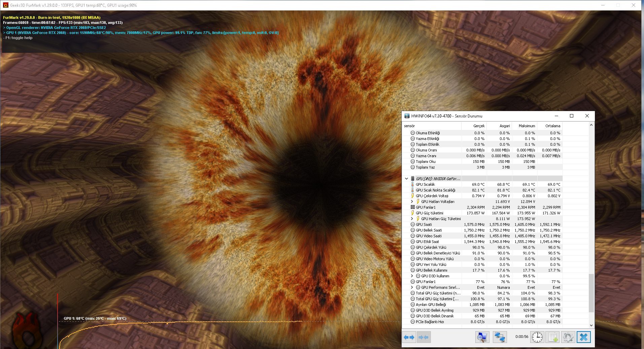Collapse the GPU [#0] NVIDIA GeForce group
Image resolution: width=644 pixels, height=349 pixels.
[406, 179]
